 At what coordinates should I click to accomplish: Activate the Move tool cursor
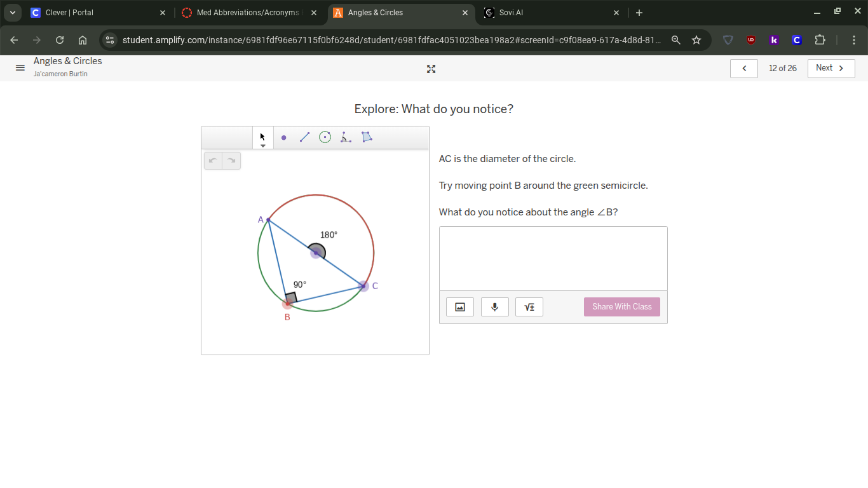(x=262, y=136)
